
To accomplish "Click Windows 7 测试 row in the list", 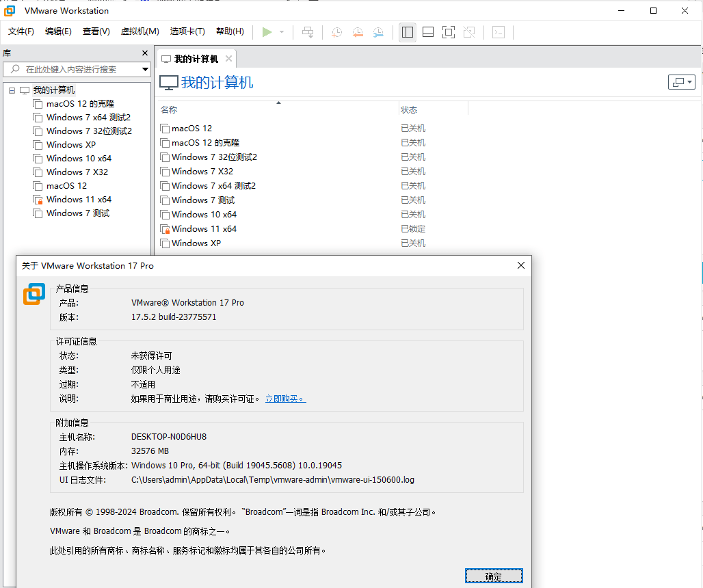I will (x=314, y=200).
